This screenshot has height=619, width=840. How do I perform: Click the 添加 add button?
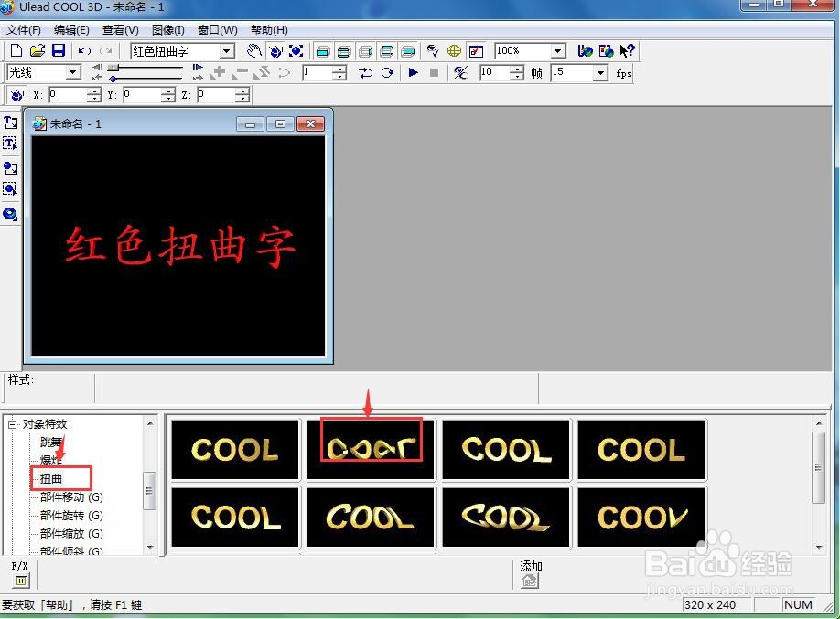[530, 580]
